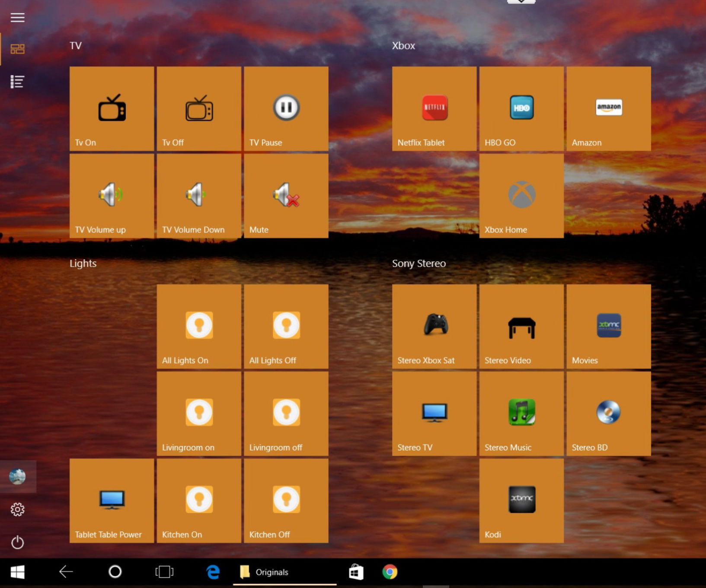Turn off the Livingroom lights
The height and width of the screenshot is (588, 706).
coord(286,413)
